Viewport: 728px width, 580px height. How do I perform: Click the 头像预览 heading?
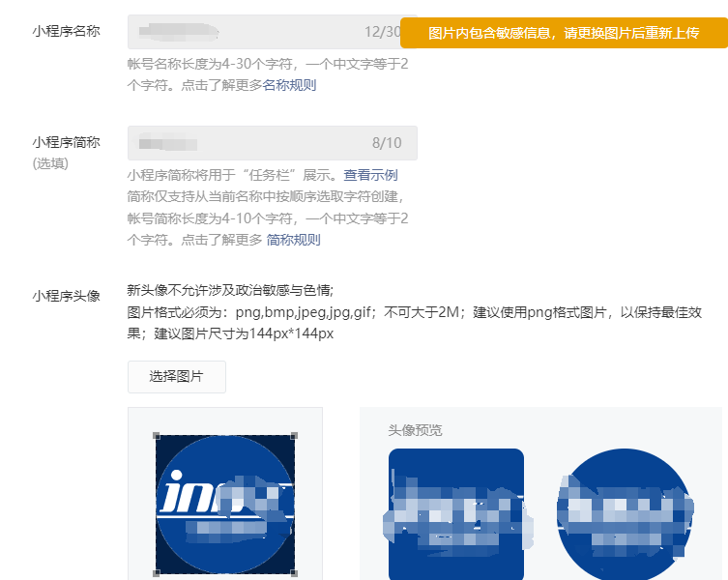tap(415, 430)
